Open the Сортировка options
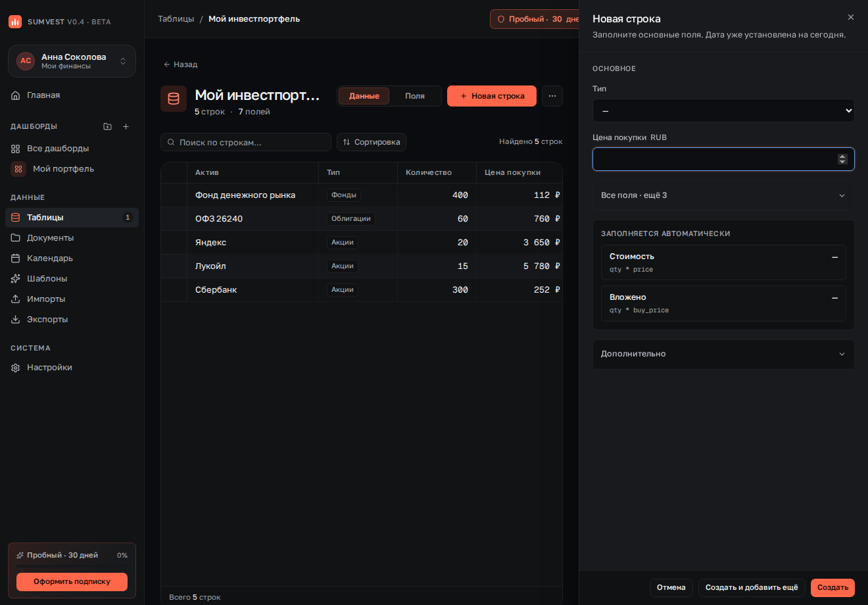 click(372, 142)
